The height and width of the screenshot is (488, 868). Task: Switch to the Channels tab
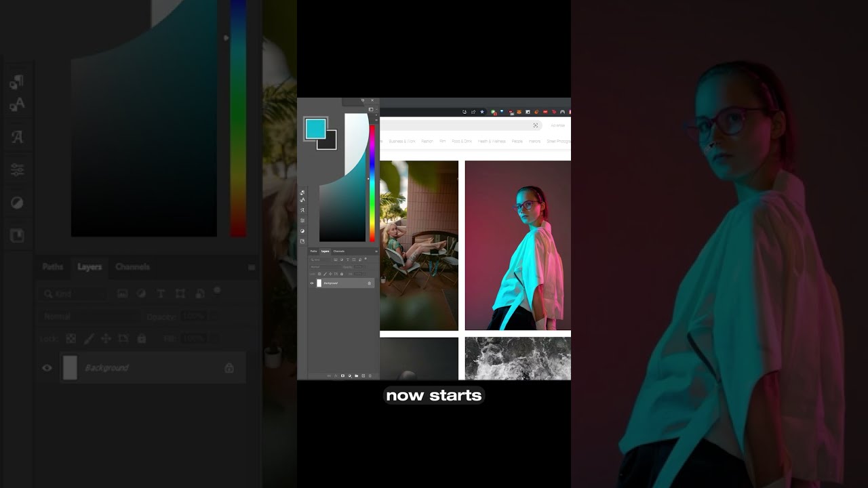point(338,251)
